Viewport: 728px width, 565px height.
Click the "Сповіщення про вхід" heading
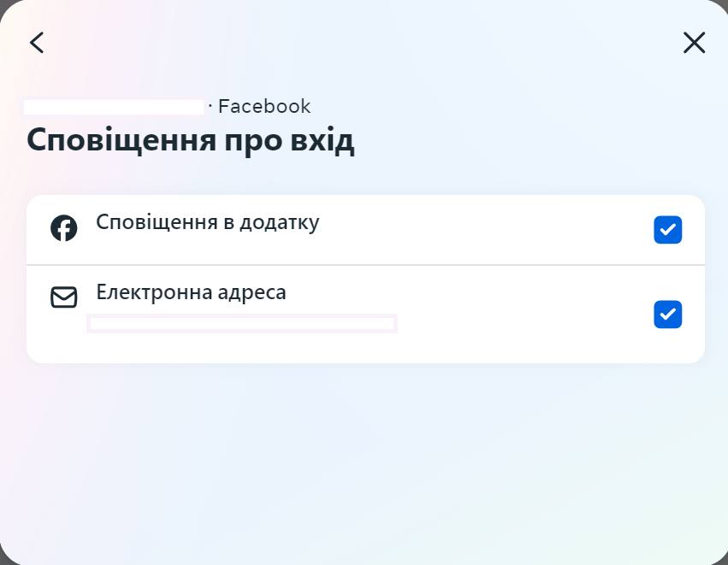pyautogui.click(x=190, y=140)
